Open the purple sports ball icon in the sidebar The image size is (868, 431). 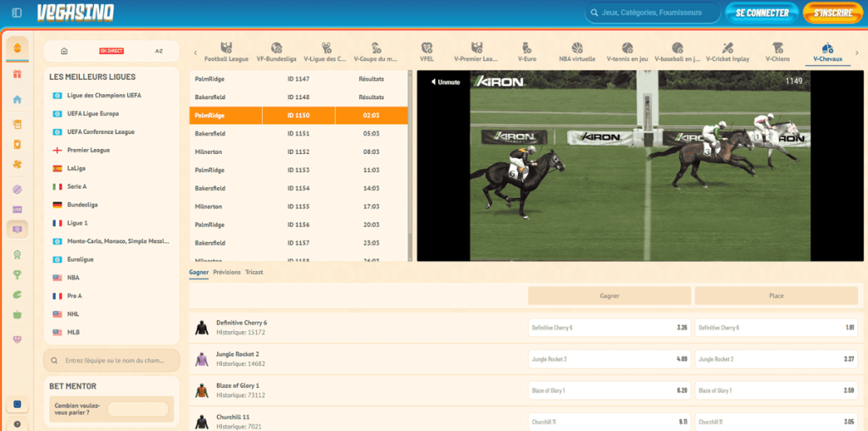pos(17,189)
